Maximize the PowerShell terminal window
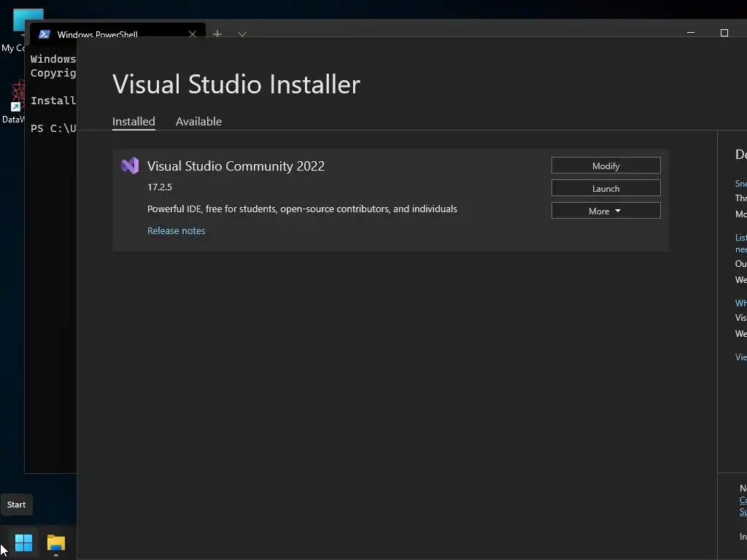747x560 pixels. [724, 33]
